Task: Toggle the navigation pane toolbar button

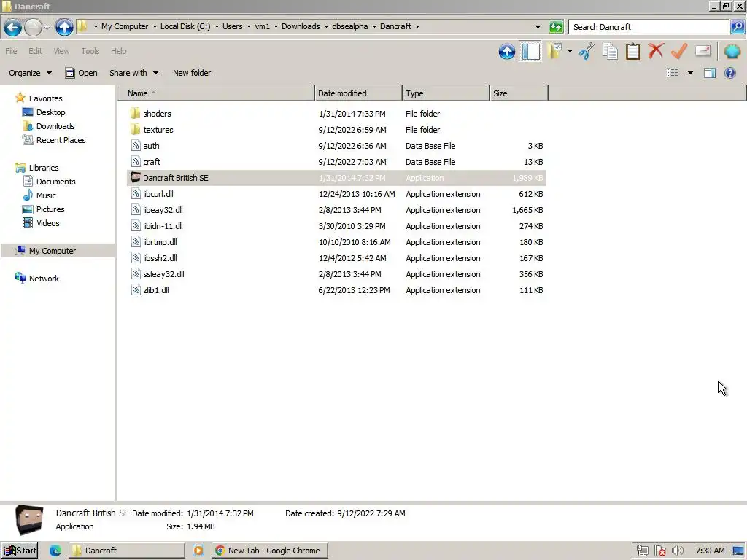Action: pos(531,52)
